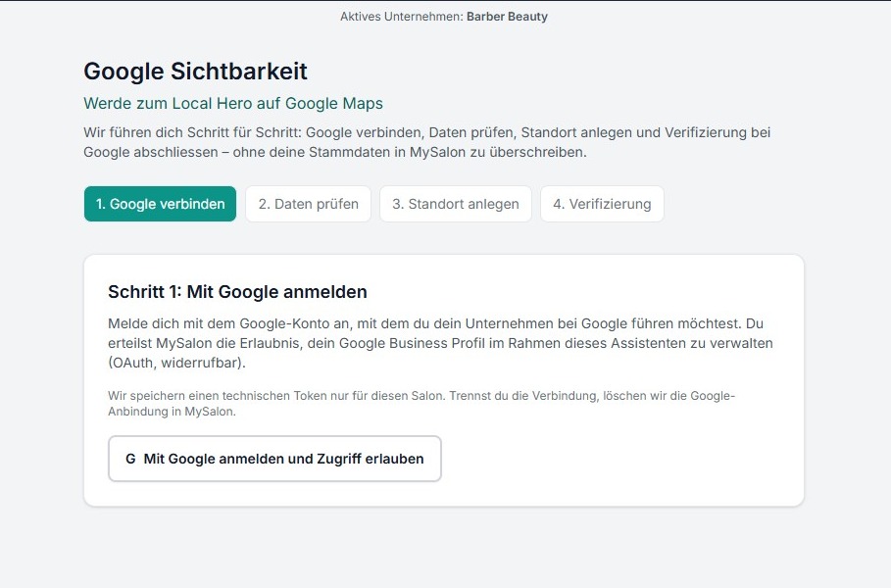
Task: Select the '1. Google verbinden' step tab
Action: (x=160, y=204)
